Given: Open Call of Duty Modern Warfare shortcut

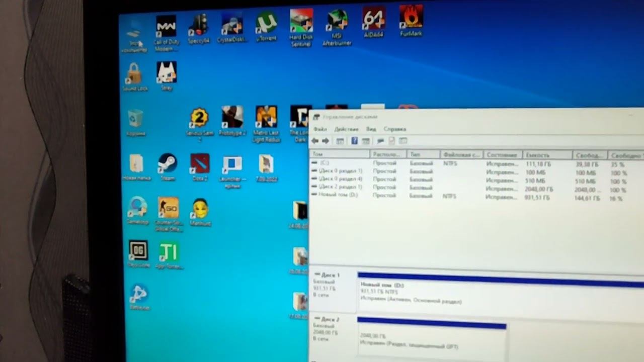Looking at the screenshot, I should pyautogui.click(x=166, y=33).
